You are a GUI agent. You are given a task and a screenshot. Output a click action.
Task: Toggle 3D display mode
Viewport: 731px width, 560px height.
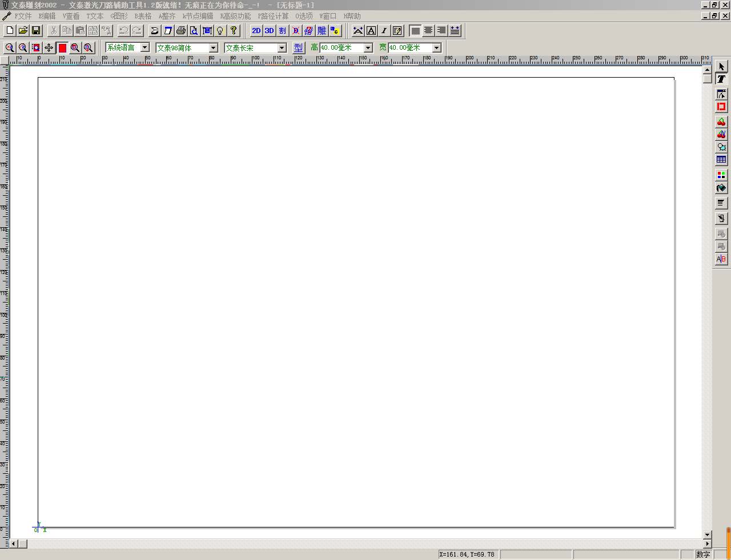click(269, 30)
